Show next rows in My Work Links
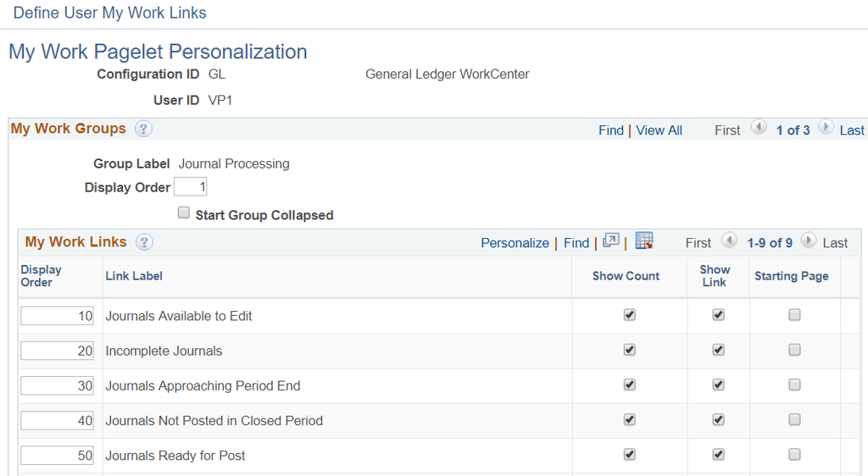Screen dimensions: 868x476 [808, 241]
